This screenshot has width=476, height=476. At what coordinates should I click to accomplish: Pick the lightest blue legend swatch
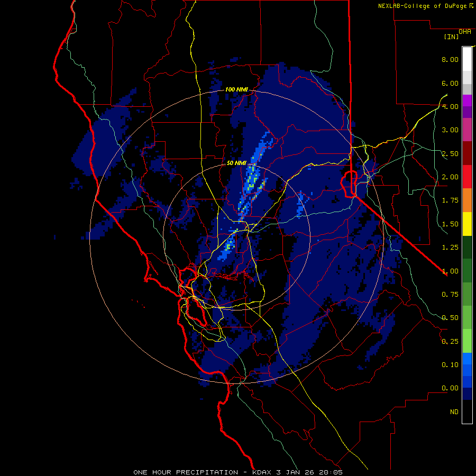click(x=467, y=359)
